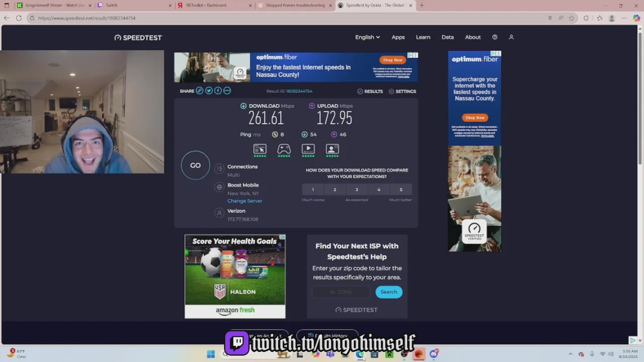Viewport: 644px width, 362px height.
Task: Close the Speedtest by Ookla tab
Action: click(411, 6)
